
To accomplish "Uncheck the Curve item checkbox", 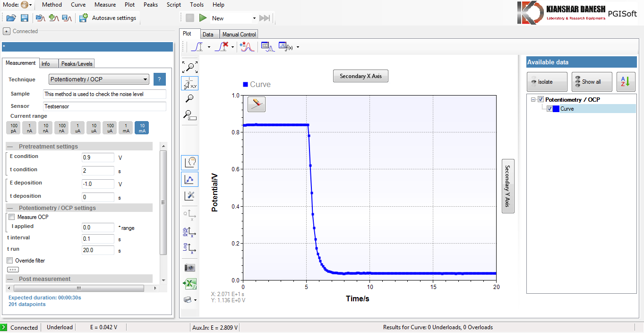I will 549,109.
